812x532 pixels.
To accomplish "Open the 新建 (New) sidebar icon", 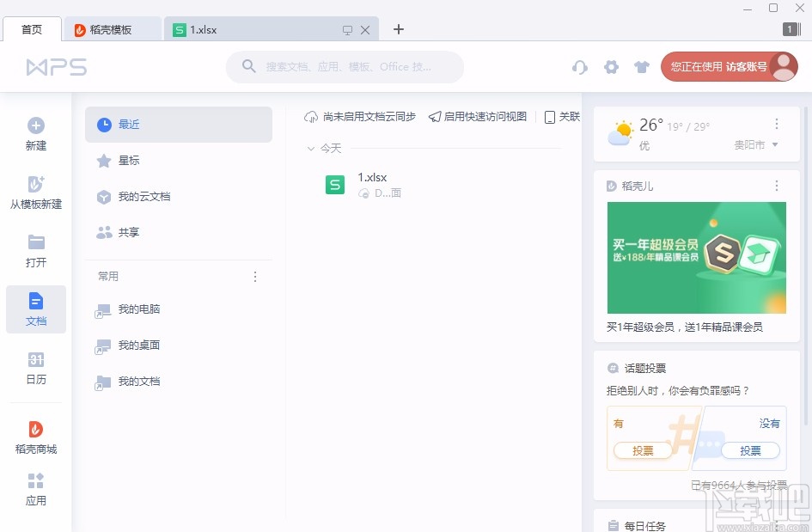I will pyautogui.click(x=35, y=134).
